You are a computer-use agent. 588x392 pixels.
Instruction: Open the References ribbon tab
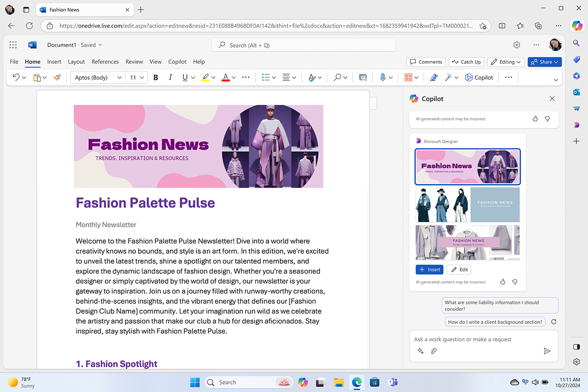[105, 62]
